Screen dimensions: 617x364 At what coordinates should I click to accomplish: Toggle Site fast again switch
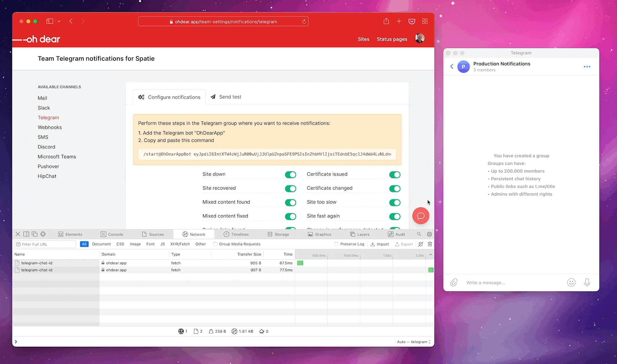pos(395,217)
